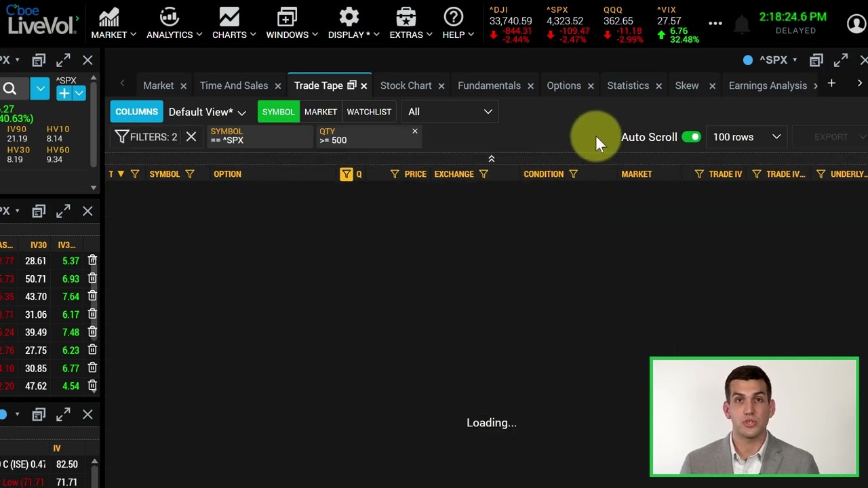Filter the TRADE IV column
868x488 pixels.
[699, 174]
